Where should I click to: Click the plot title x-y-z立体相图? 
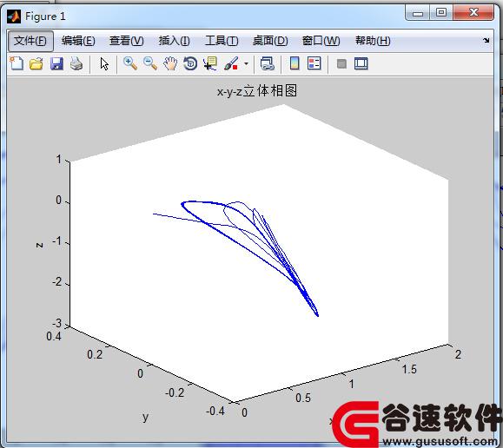click(257, 91)
